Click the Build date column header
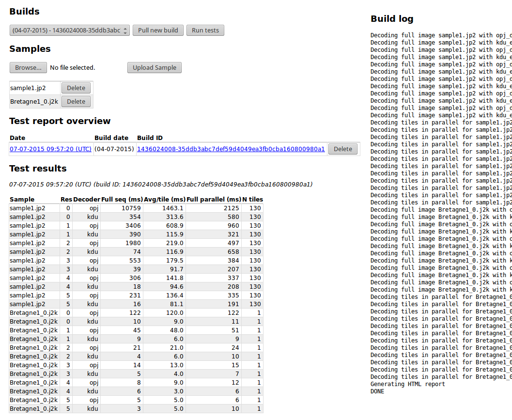 pos(111,138)
